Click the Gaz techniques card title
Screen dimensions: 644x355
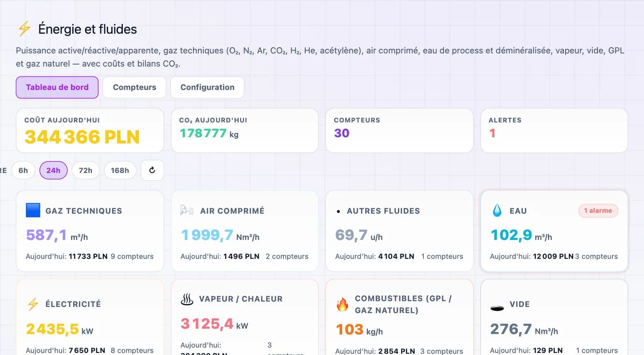84,211
